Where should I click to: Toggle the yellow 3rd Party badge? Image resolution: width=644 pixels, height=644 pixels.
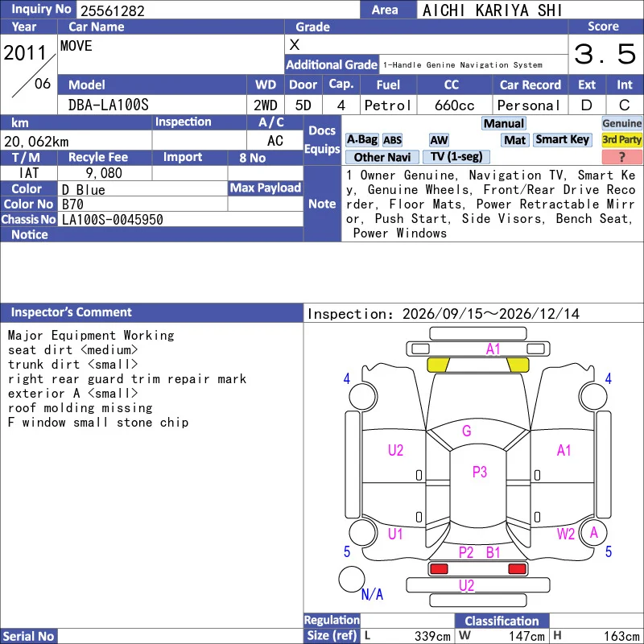tap(621, 139)
